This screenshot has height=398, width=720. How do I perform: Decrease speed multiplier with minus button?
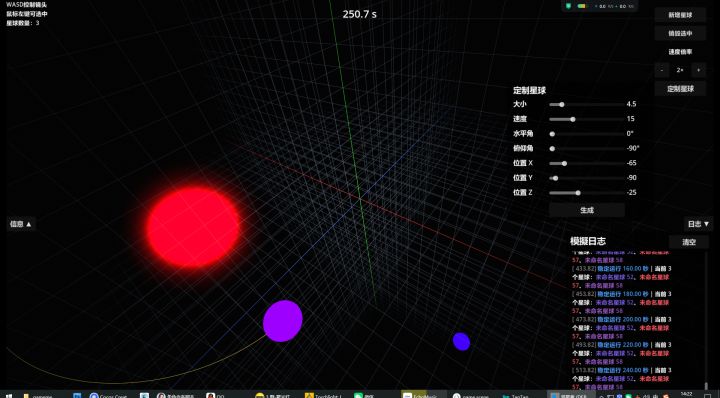[662, 70]
